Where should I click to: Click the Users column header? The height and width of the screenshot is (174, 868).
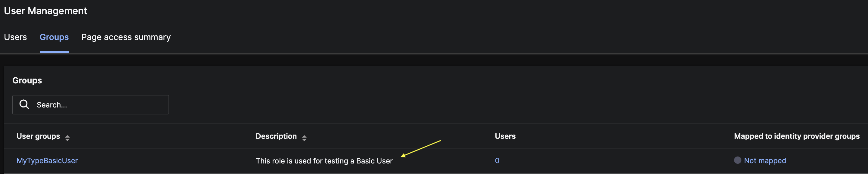coord(505,136)
